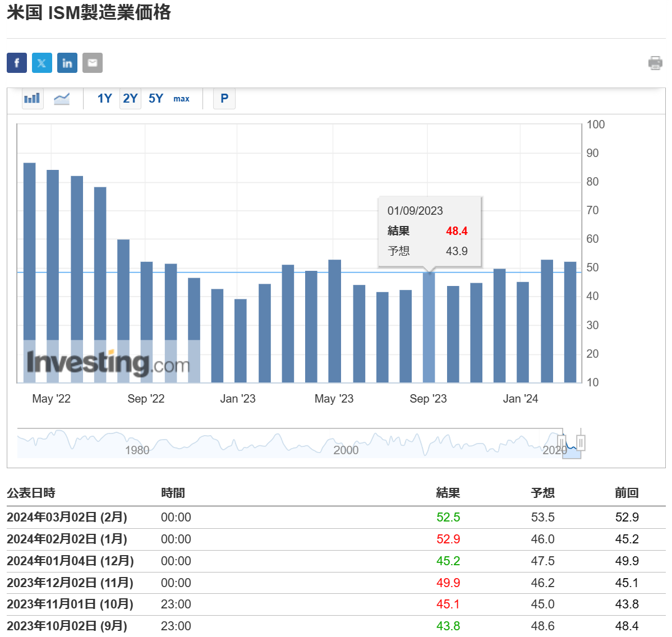Click the P button in chart toolbar
672x637 pixels.
point(224,99)
